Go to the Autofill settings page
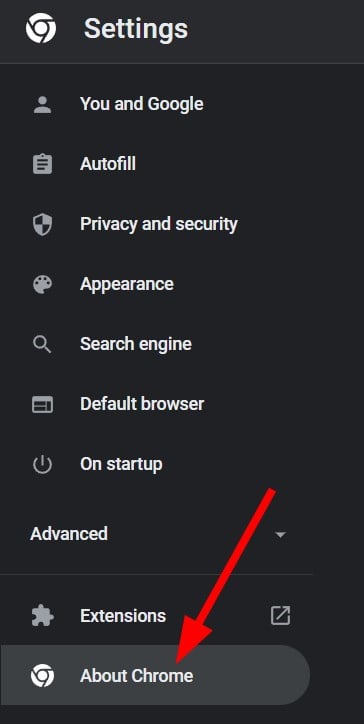364x724 pixels. pyautogui.click(x=108, y=164)
